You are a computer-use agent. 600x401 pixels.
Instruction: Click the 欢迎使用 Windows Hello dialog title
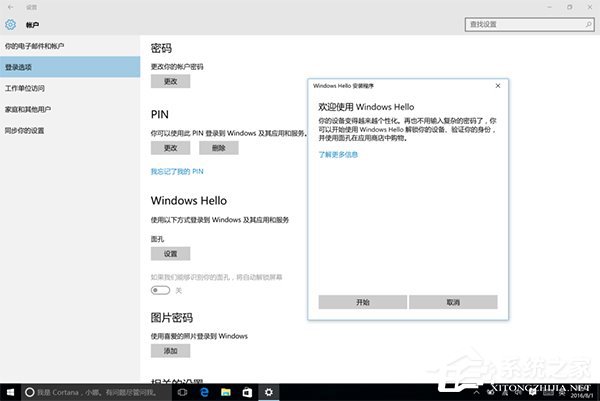point(366,107)
